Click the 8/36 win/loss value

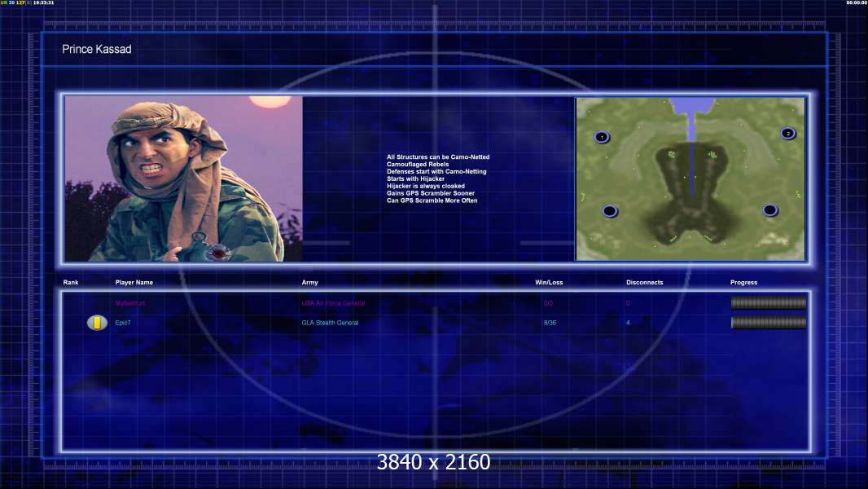tap(550, 323)
